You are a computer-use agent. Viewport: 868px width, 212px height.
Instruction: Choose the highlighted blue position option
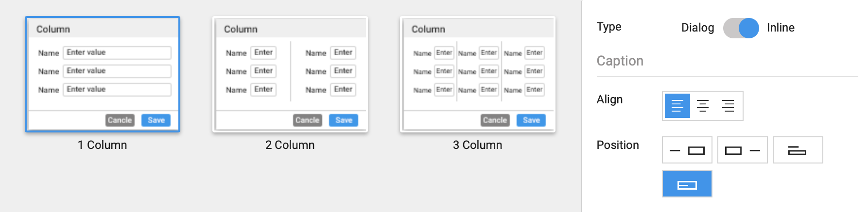[687, 184]
